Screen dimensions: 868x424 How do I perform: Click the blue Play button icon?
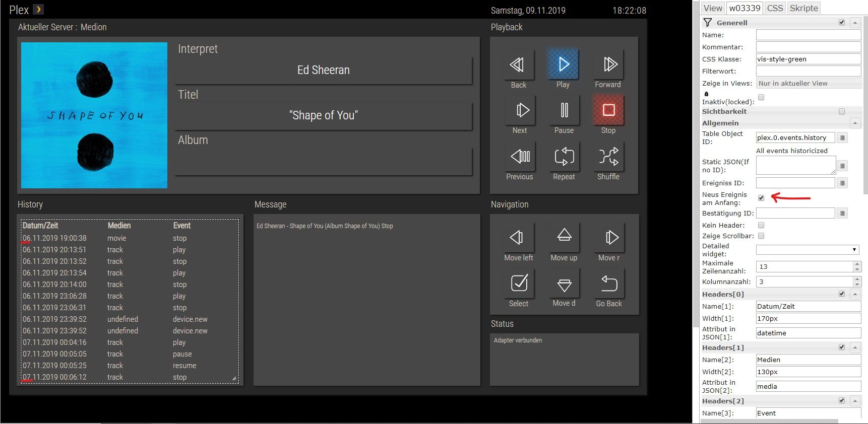tap(564, 64)
